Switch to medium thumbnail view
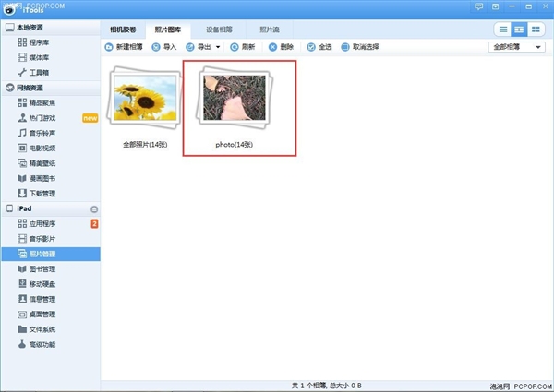The height and width of the screenshot is (392, 554). click(519, 30)
